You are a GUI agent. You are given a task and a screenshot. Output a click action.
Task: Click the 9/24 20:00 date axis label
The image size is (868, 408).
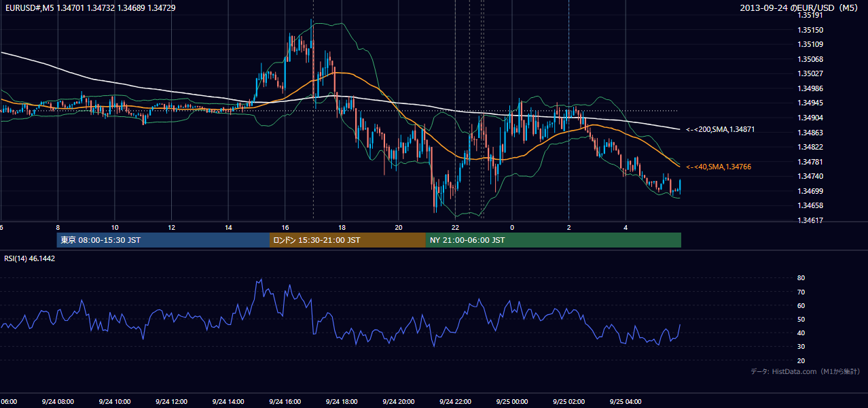398,402
